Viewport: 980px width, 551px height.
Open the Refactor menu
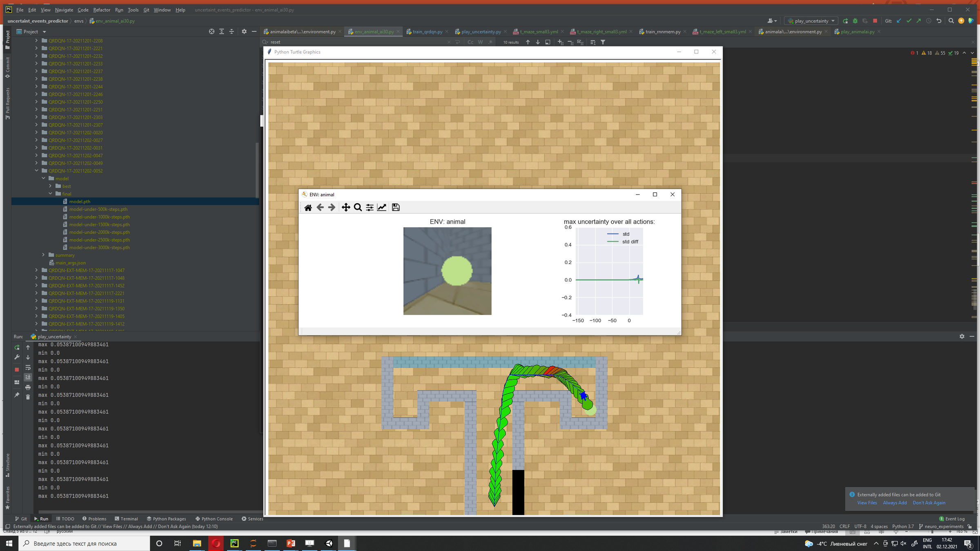pos(101,10)
